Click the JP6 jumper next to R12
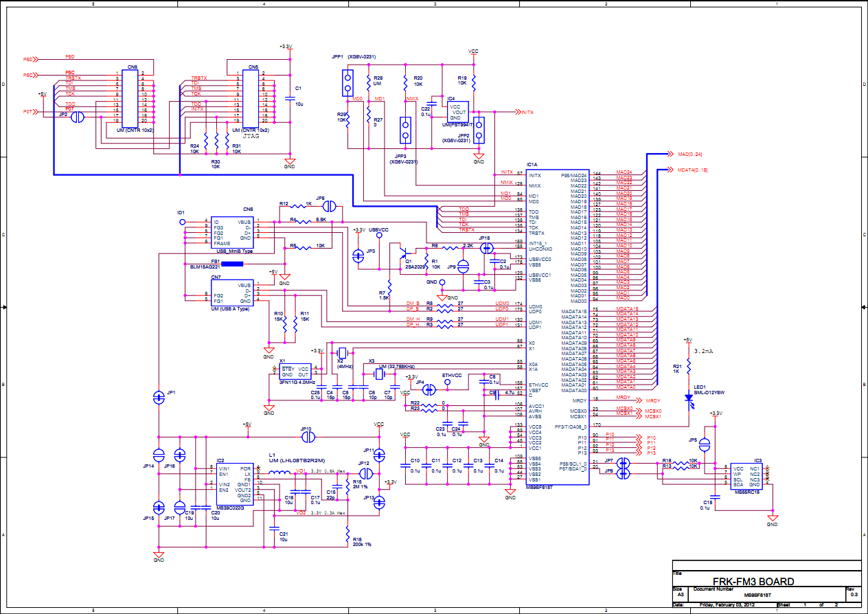Screen dimensions: 868x614 [x=329, y=205]
